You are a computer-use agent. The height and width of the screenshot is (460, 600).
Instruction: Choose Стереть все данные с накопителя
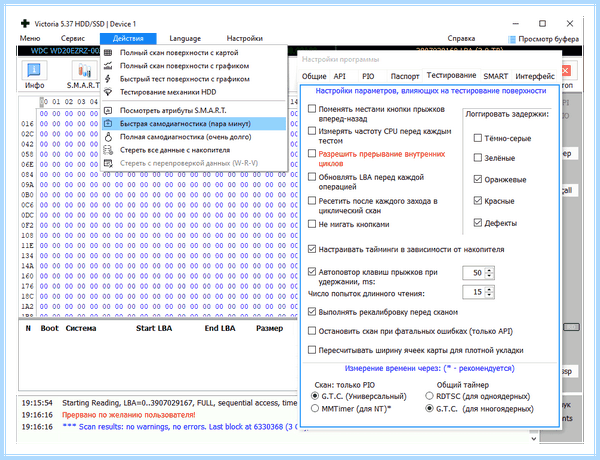(194, 150)
